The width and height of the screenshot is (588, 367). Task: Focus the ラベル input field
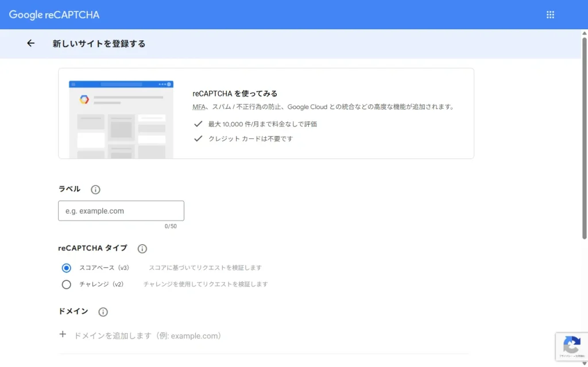[121, 211]
